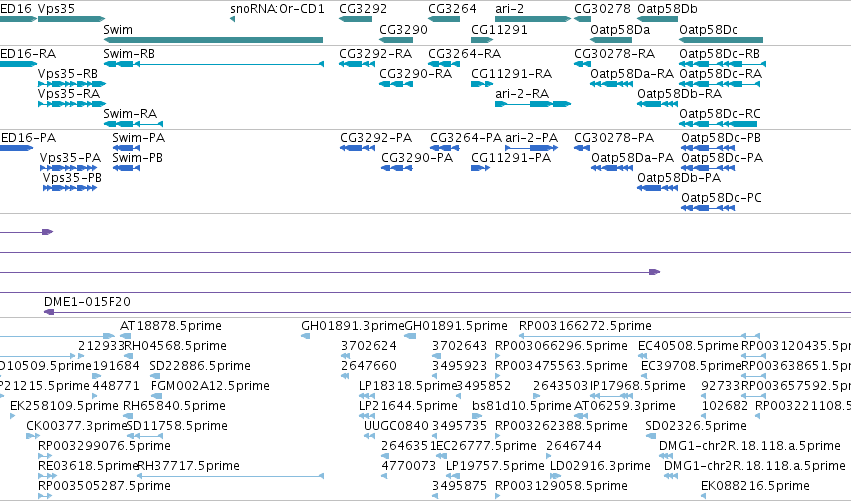Select the ari-2-PA protein feature
This screenshot has height=501, width=851.
pos(532,148)
